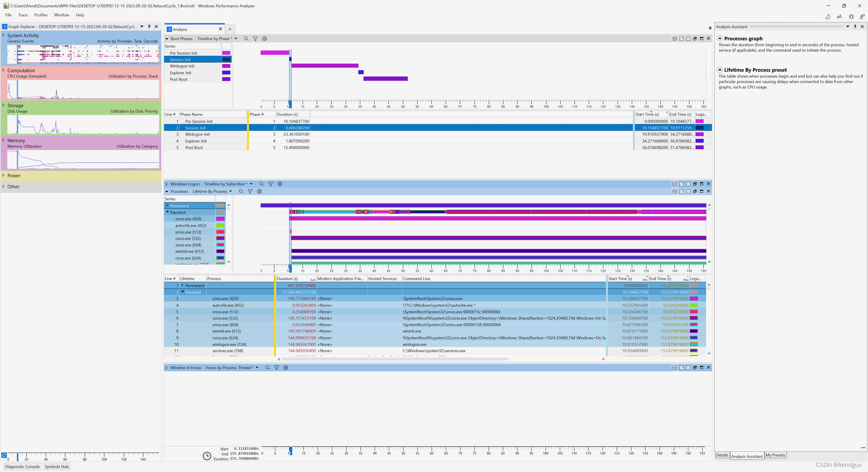Show graph only in Boot Phases panel

tap(681, 39)
